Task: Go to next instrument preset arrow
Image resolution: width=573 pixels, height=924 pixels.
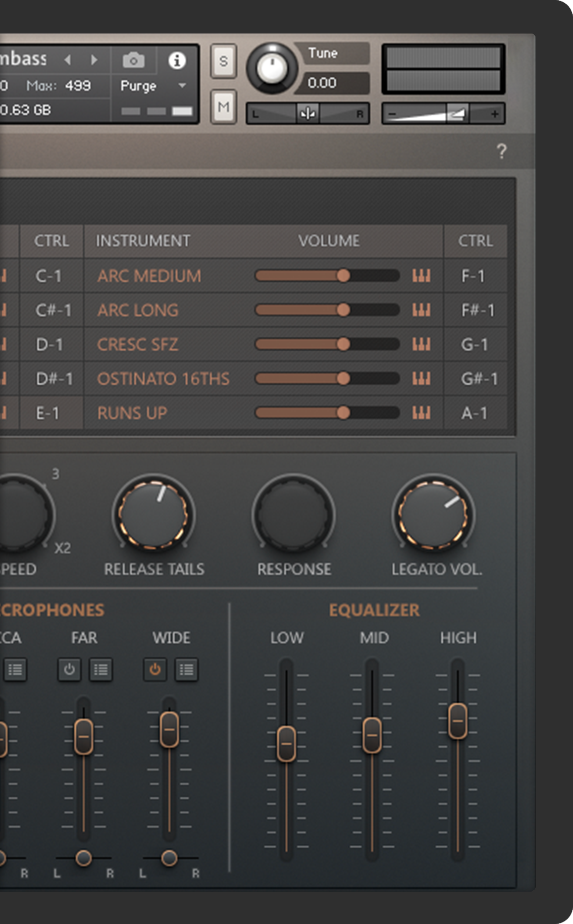Action: click(94, 60)
